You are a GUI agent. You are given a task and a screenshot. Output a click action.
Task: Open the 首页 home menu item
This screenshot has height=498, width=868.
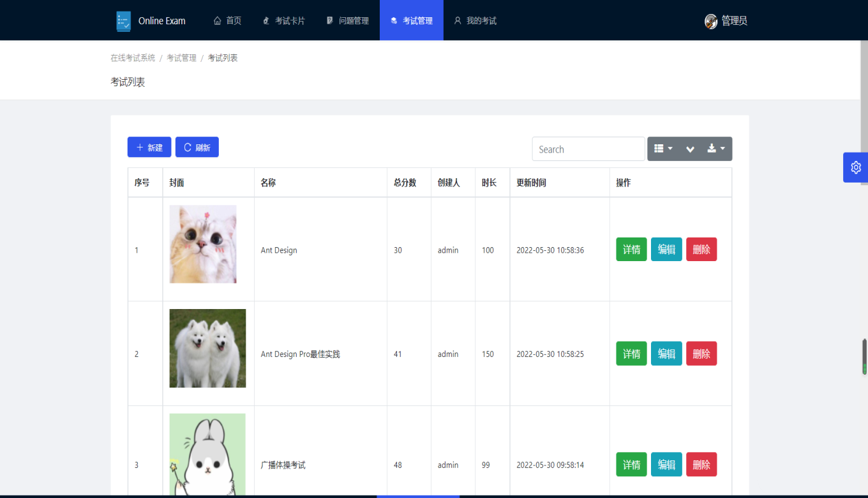(x=227, y=20)
